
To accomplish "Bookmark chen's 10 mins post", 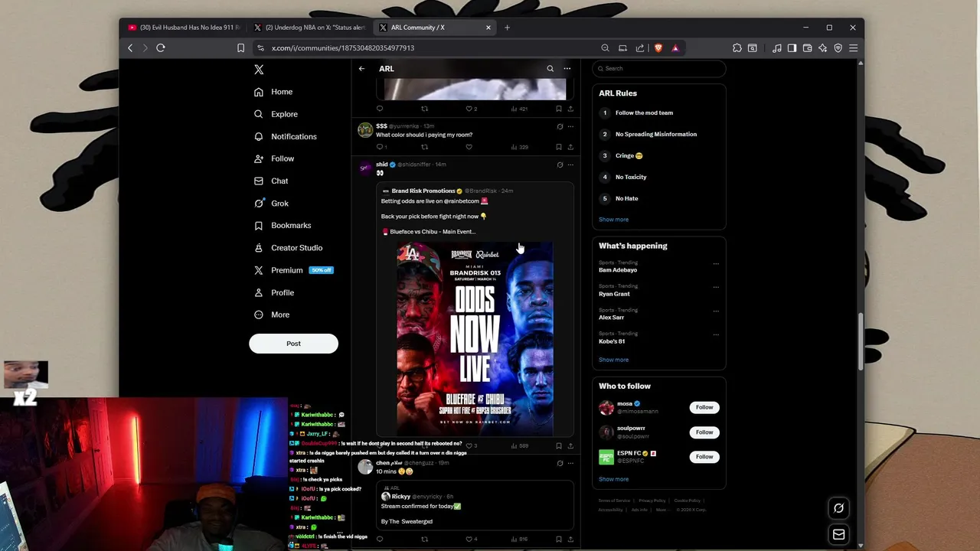I will [559, 539].
